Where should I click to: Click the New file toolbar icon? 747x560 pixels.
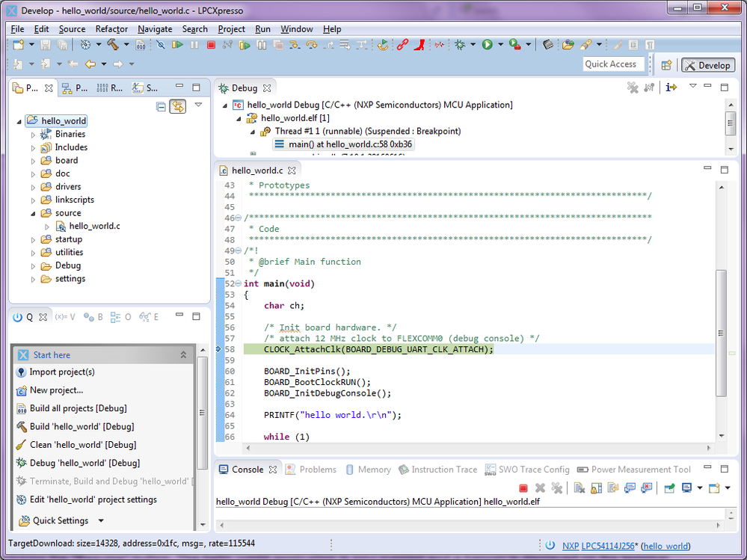(x=18, y=45)
